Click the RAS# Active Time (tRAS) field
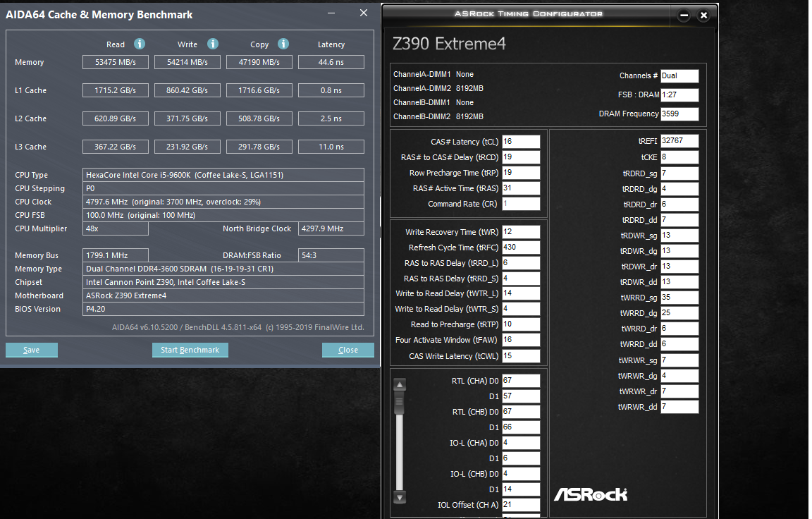Image resolution: width=812 pixels, height=519 pixels. coord(521,188)
